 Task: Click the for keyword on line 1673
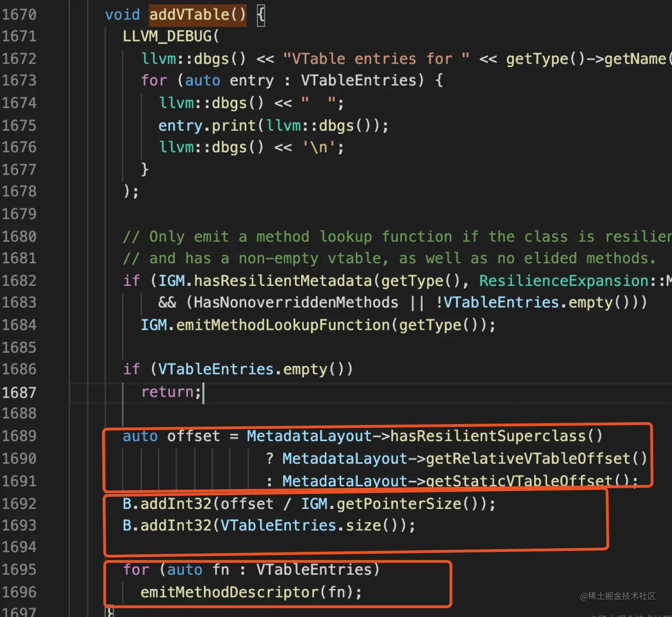(x=154, y=80)
